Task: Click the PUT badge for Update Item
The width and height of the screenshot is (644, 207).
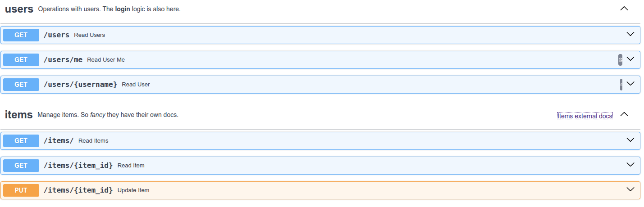Action: click(x=21, y=190)
